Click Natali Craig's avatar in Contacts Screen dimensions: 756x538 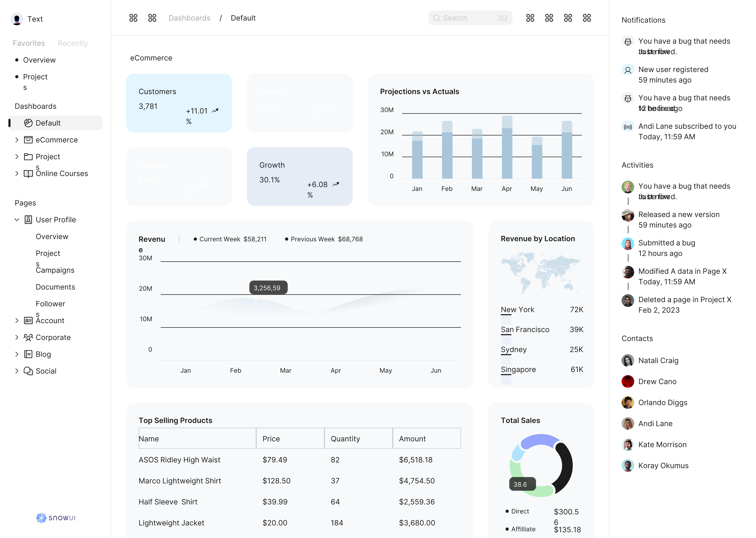coord(628,360)
